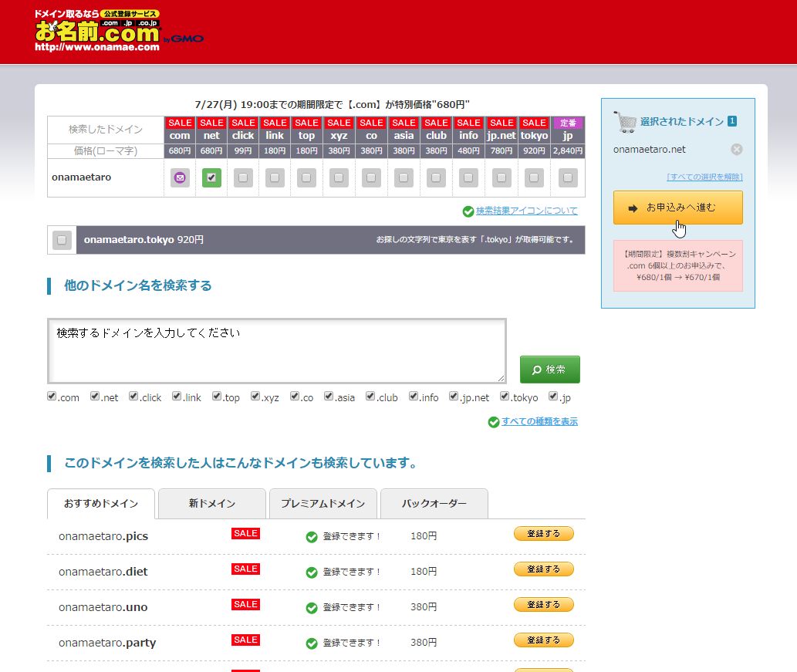Click the selected-domain count badge
This screenshot has width=797, height=672.
[732, 121]
